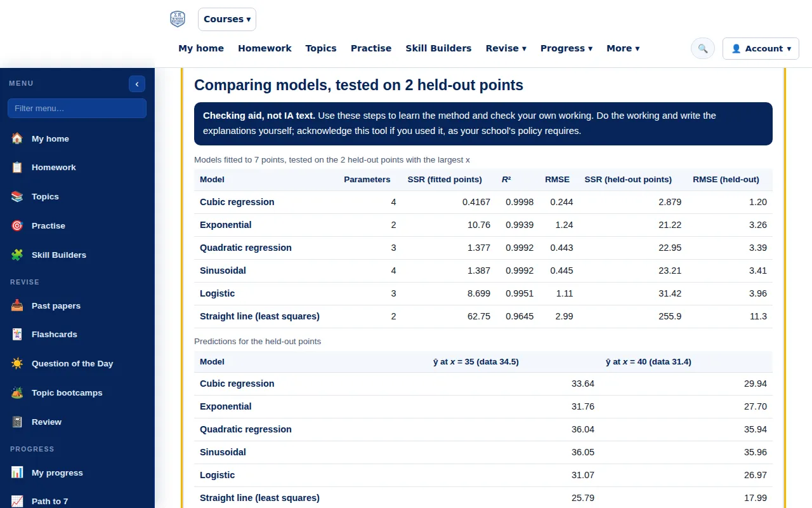Click the Parameters column header
This screenshot has height=508, width=812.
coord(367,180)
